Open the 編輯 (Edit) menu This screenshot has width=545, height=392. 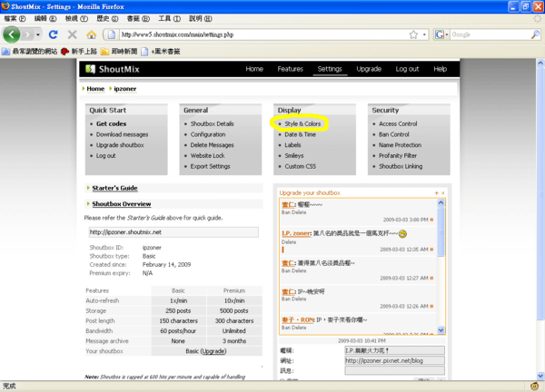pyautogui.click(x=45, y=18)
